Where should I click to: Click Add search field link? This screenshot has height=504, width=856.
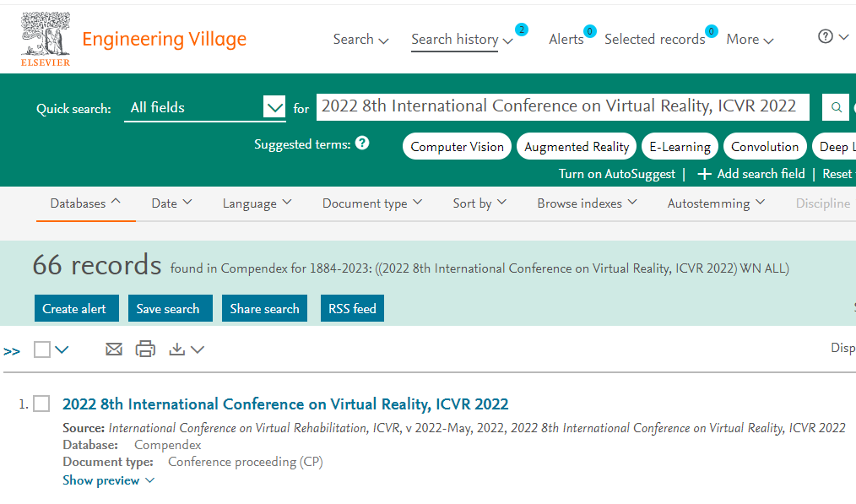pyautogui.click(x=761, y=174)
